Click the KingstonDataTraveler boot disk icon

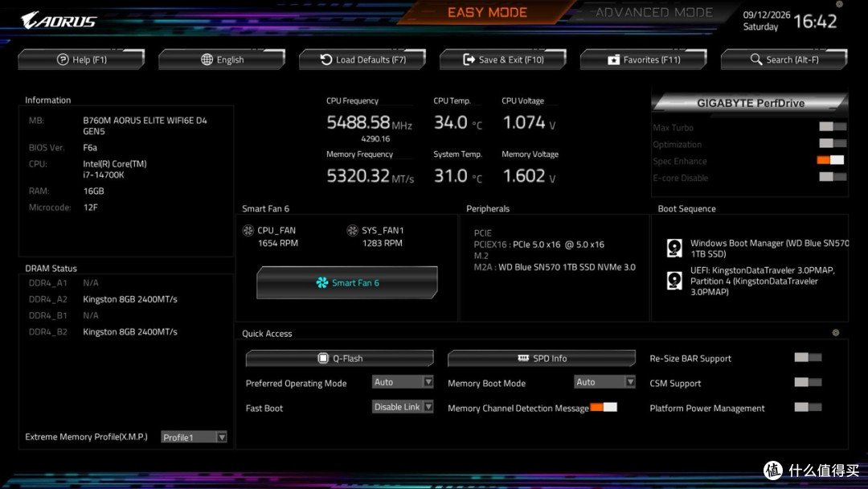point(674,281)
